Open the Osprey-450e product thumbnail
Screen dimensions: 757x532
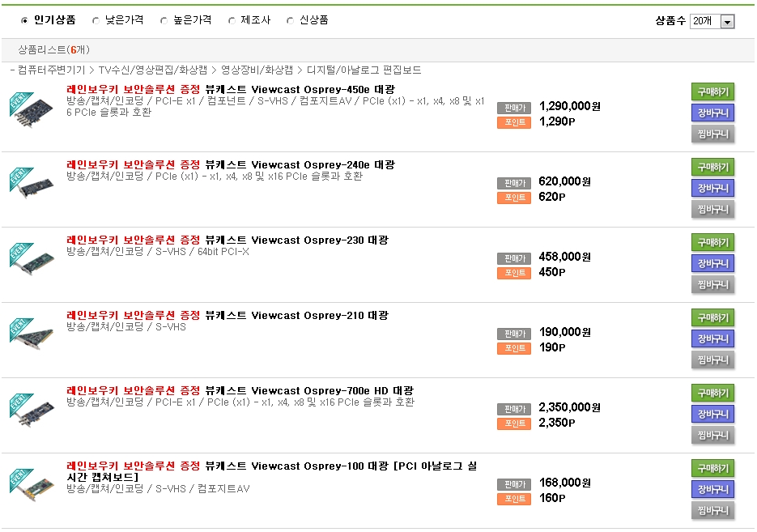click(x=32, y=110)
